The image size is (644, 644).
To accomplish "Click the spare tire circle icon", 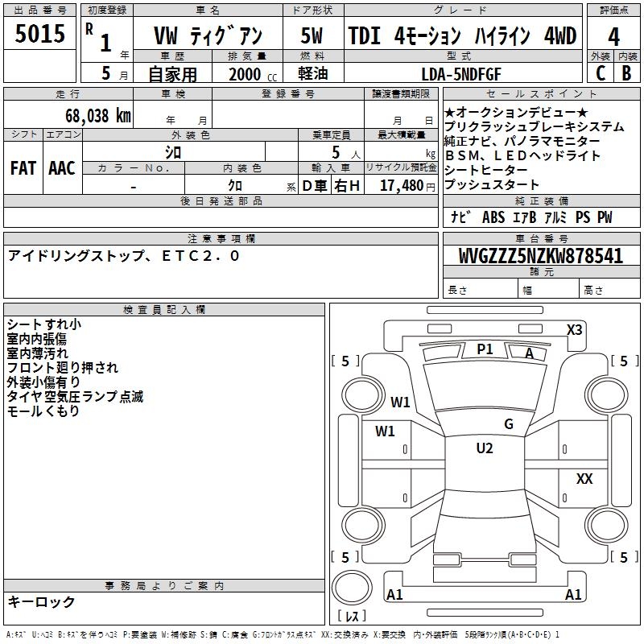I will coord(352,588).
